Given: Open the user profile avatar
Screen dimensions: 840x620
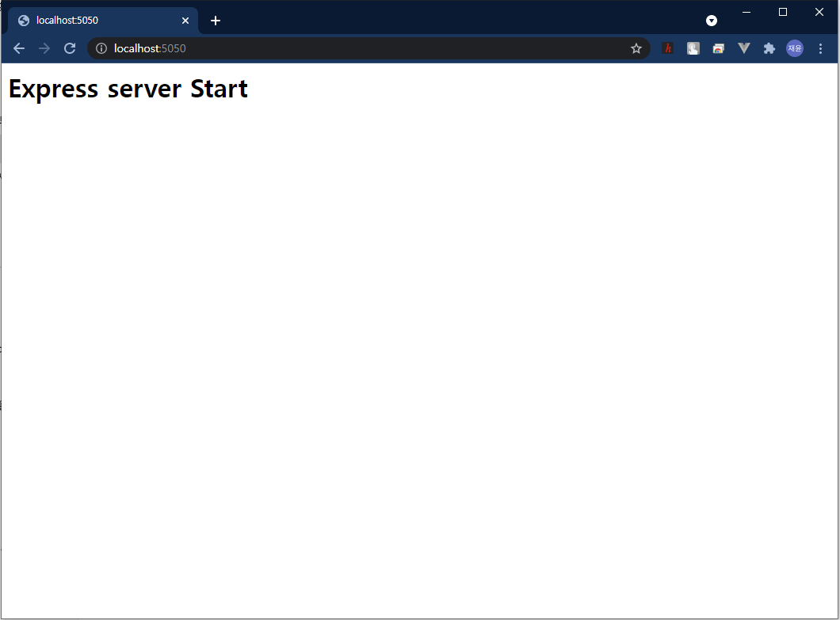Looking at the screenshot, I should tap(795, 49).
